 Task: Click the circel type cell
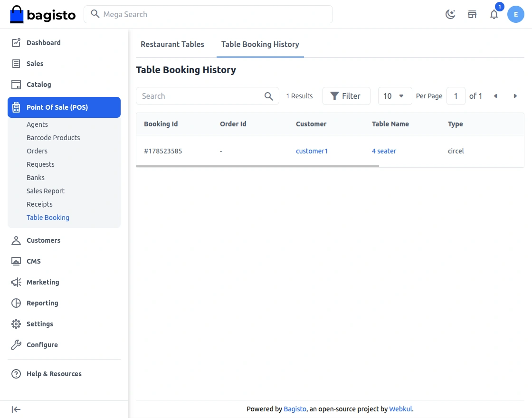pos(456,151)
